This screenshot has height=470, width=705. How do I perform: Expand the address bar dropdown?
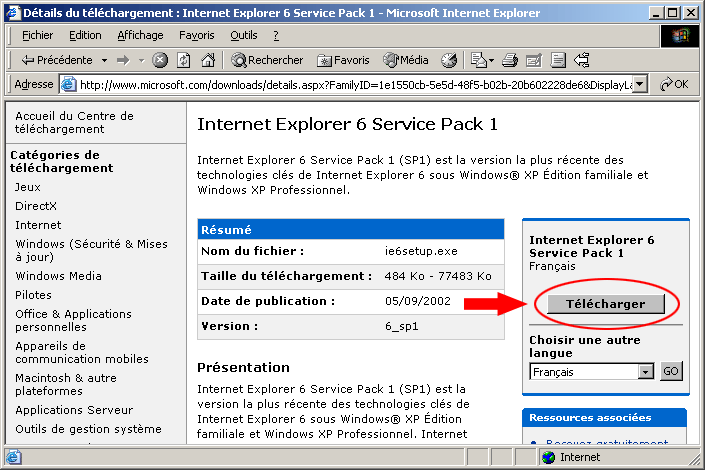(x=640, y=85)
